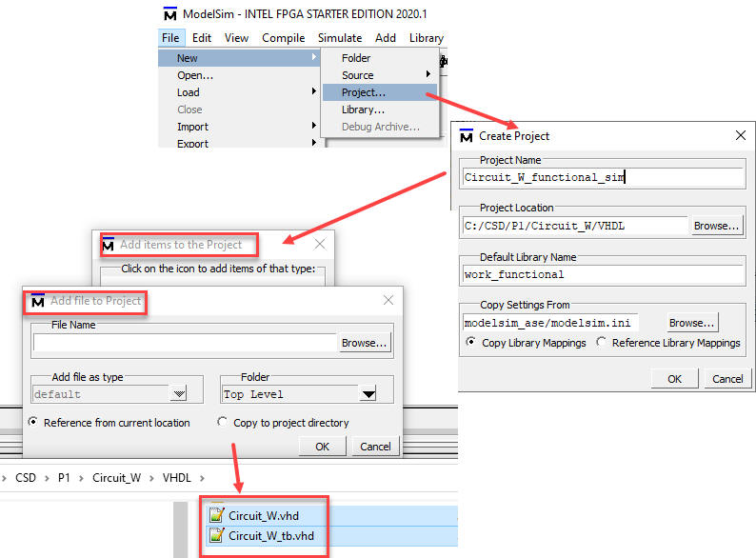
Task: Click the Add items to the Project window icon
Action: point(109,245)
